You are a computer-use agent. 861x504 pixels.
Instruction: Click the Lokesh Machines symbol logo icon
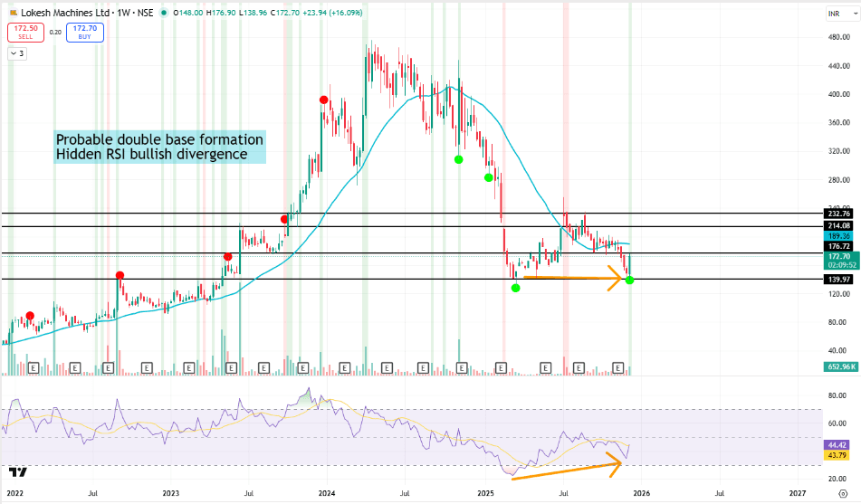14,13
